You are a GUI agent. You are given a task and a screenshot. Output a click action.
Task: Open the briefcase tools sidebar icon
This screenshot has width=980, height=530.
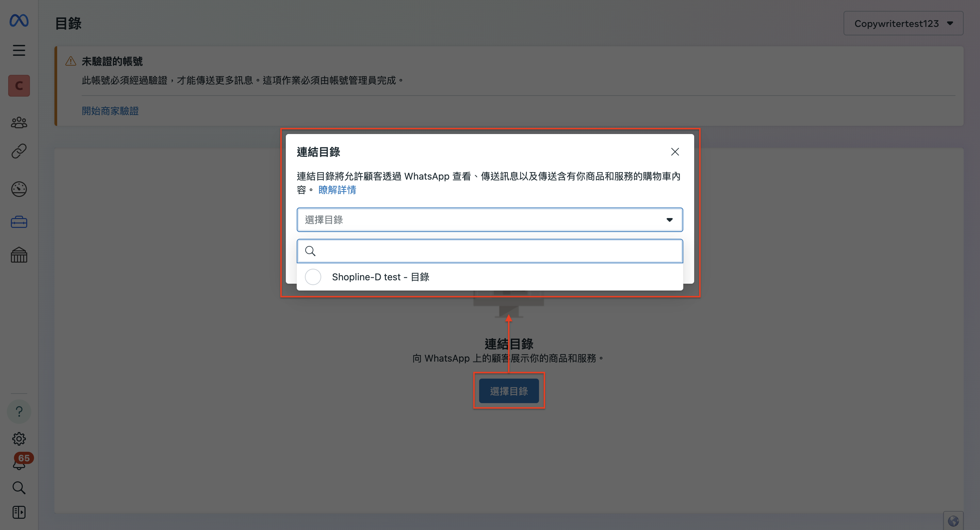19,222
